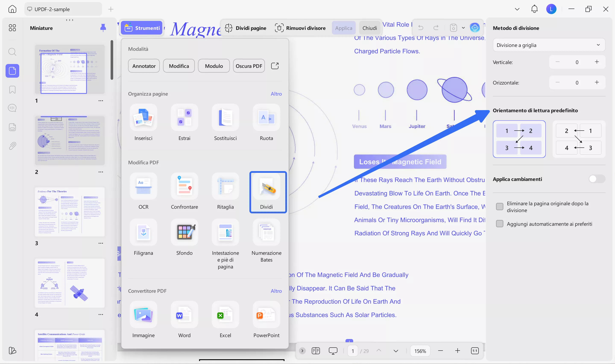Select the OCR tool
The width and height of the screenshot is (615, 364).
click(143, 191)
